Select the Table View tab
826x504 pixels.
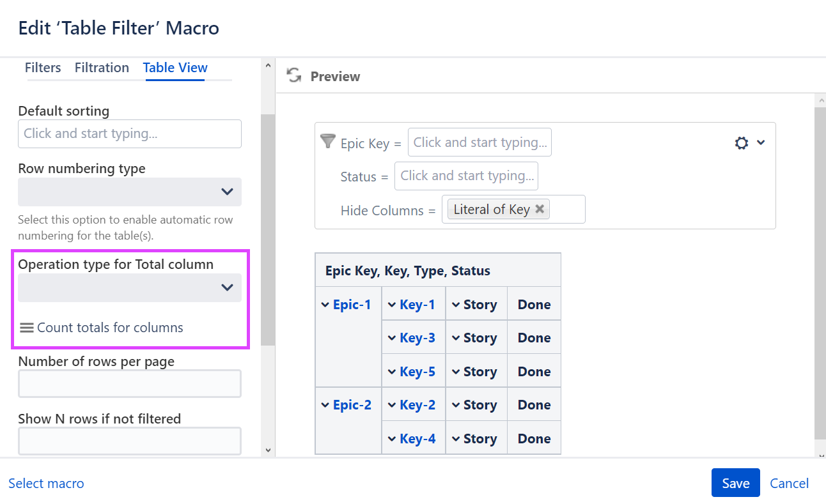click(x=175, y=67)
